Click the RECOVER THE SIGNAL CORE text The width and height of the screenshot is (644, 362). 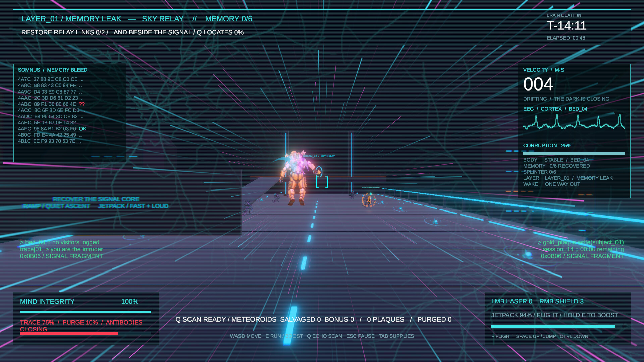click(x=96, y=199)
